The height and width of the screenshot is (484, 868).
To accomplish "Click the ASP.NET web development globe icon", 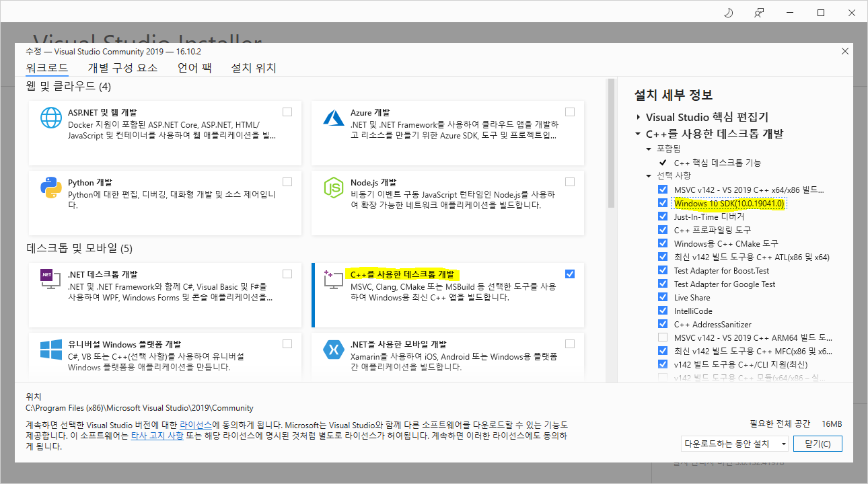I will [x=51, y=118].
